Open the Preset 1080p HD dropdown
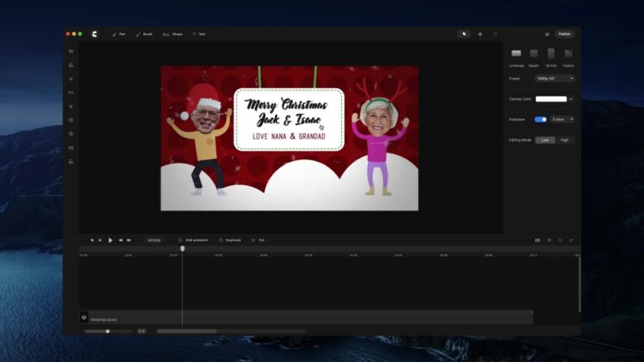Screen dimensions: 644x362 (554, 79)
